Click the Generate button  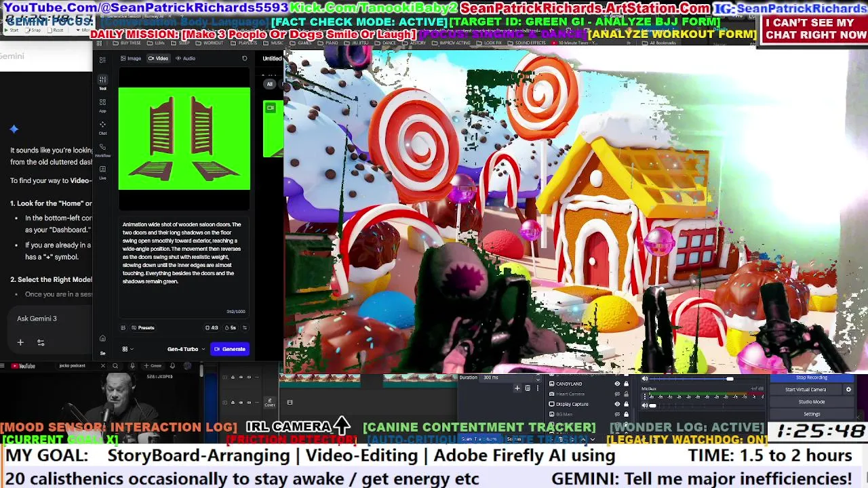229,349
